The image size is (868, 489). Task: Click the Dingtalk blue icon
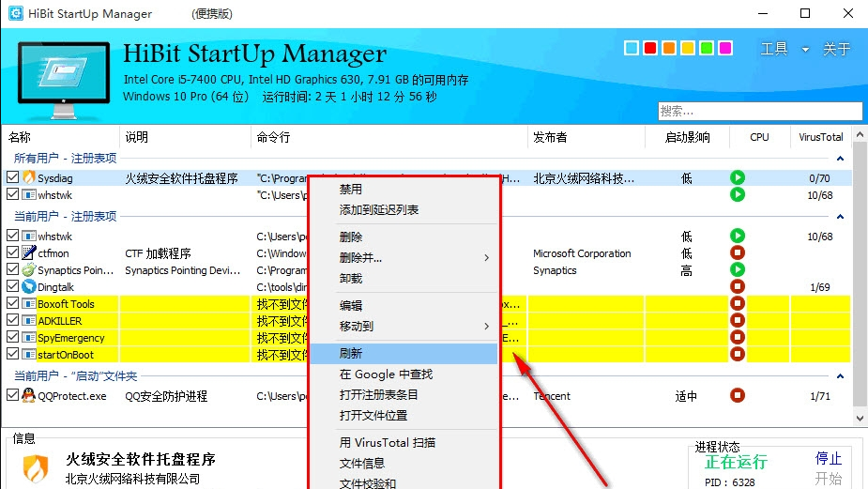(x=29, y=287)
